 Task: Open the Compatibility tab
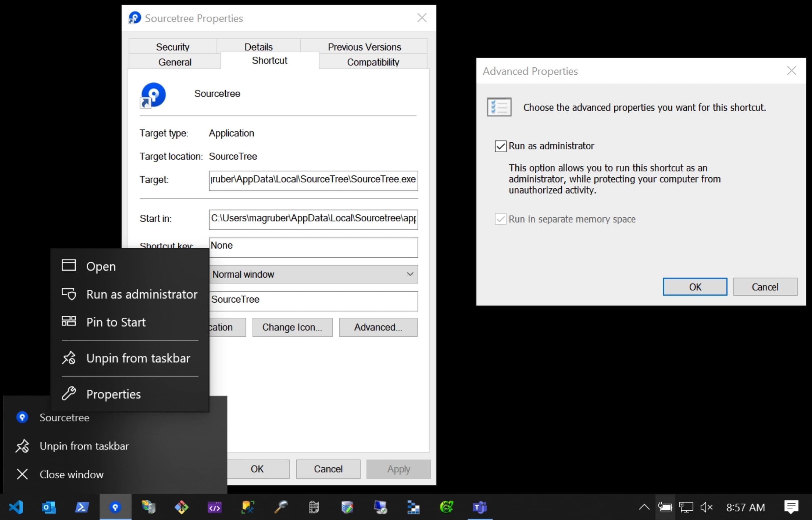[x=373, y=62]
